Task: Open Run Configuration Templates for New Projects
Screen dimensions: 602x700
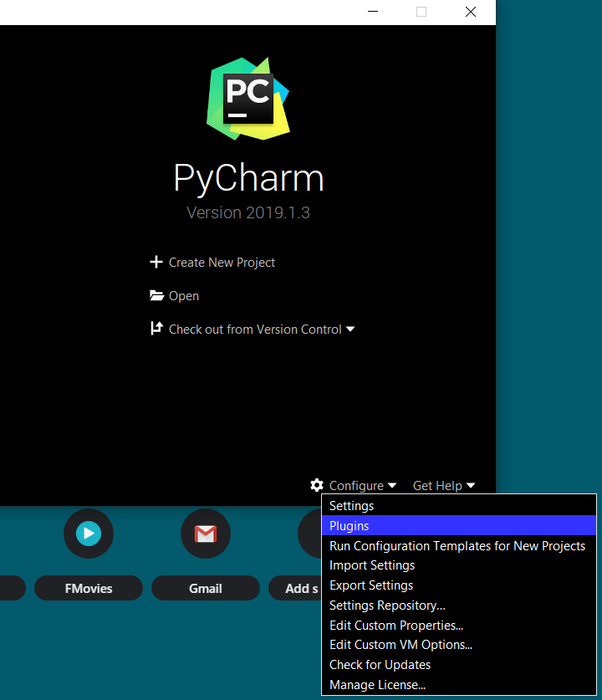Action: pyautogui.click(x=459, y=545)
